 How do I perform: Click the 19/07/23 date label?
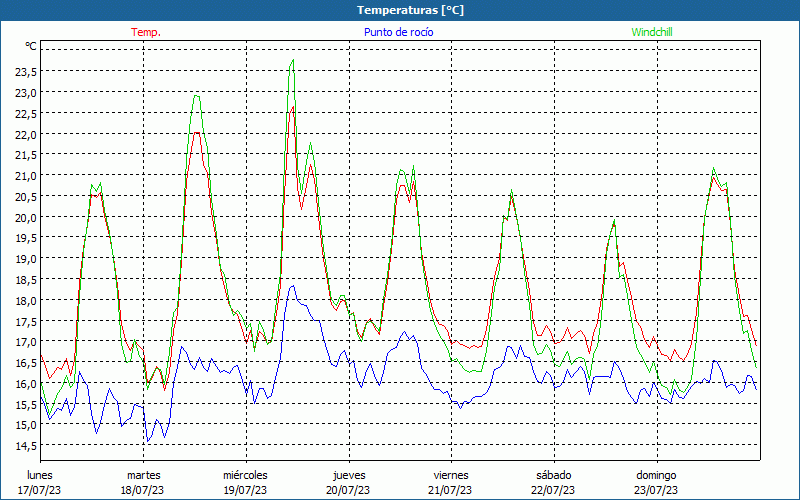click(245, 490)
